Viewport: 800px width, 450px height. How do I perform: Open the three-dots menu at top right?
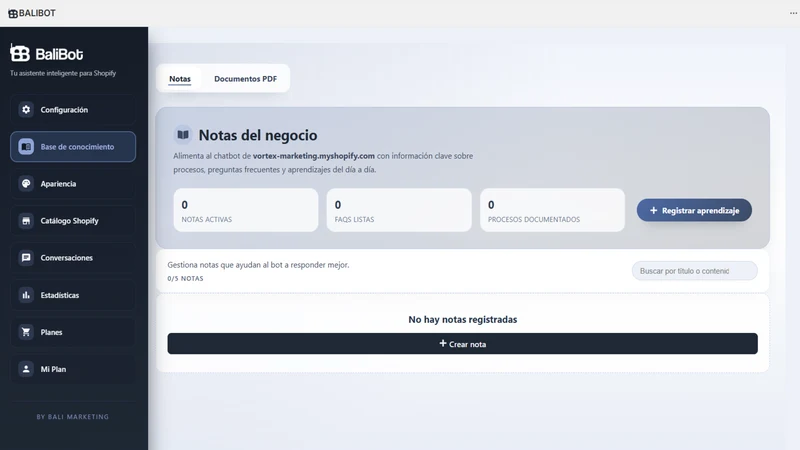pos(793,13)
